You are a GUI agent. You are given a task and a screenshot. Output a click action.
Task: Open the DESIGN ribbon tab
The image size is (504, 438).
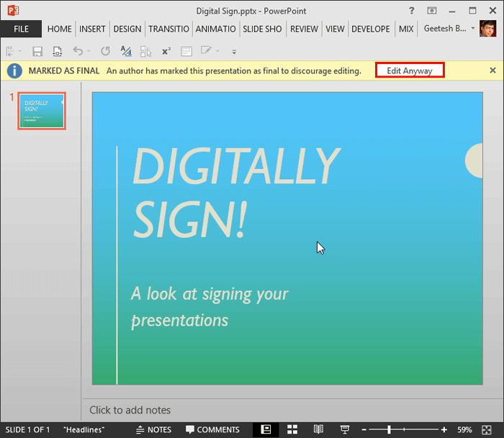tap(127, 29)
